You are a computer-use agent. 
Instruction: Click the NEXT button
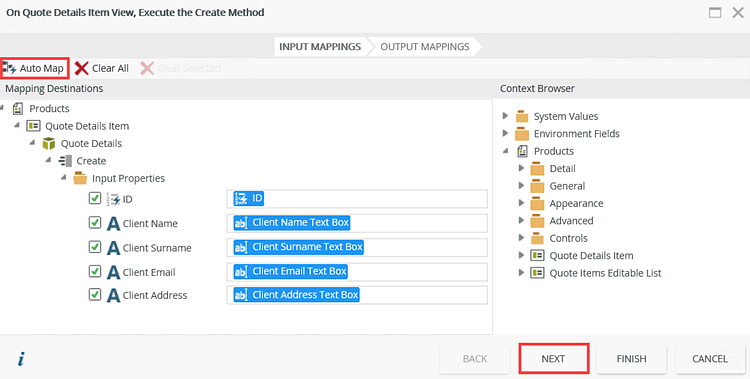[x=553, y=359]
